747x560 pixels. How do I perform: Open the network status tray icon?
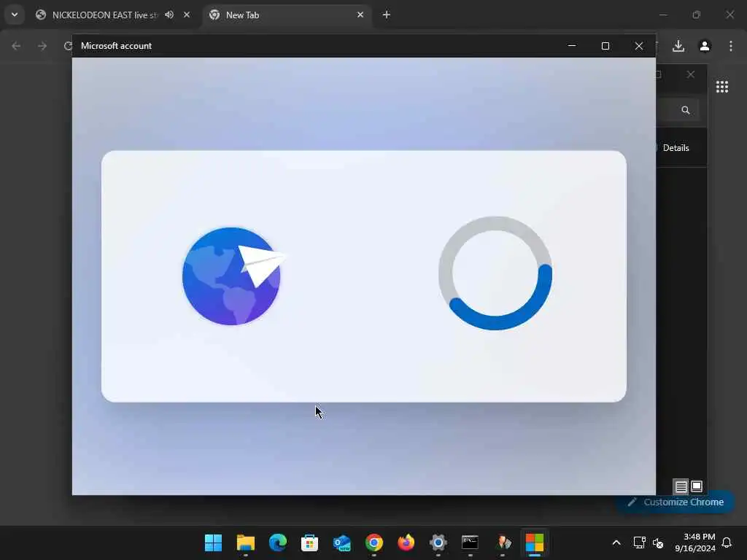tap(639, 542)
